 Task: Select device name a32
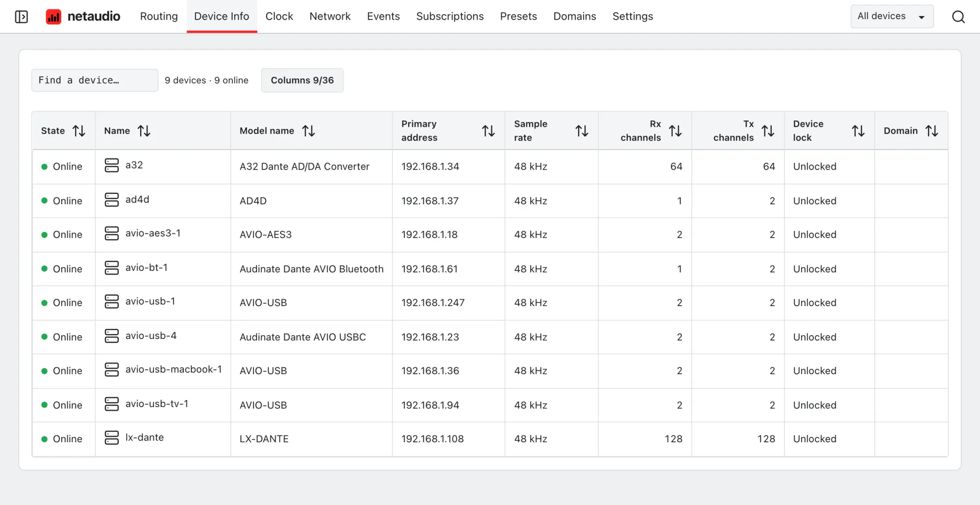point(134,165)
